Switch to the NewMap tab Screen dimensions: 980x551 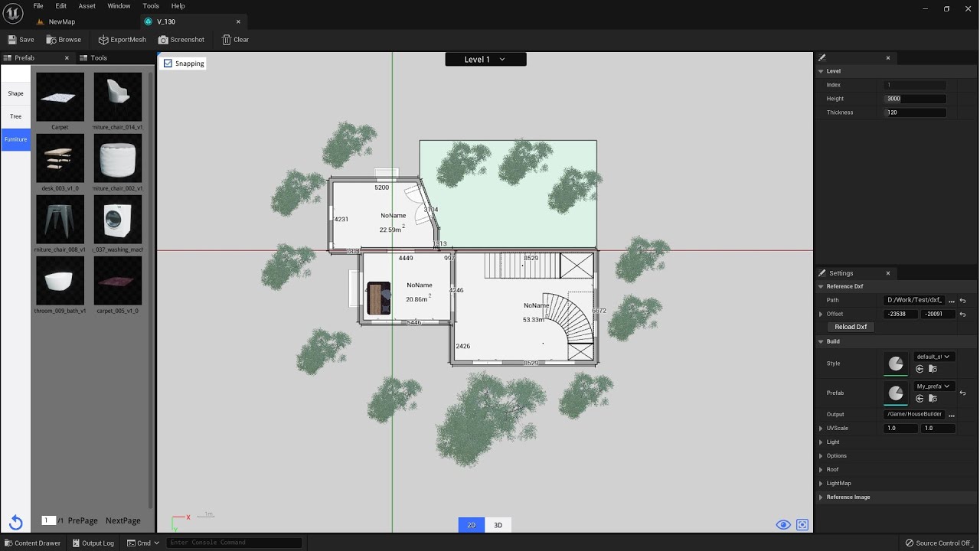pos(62,21)
